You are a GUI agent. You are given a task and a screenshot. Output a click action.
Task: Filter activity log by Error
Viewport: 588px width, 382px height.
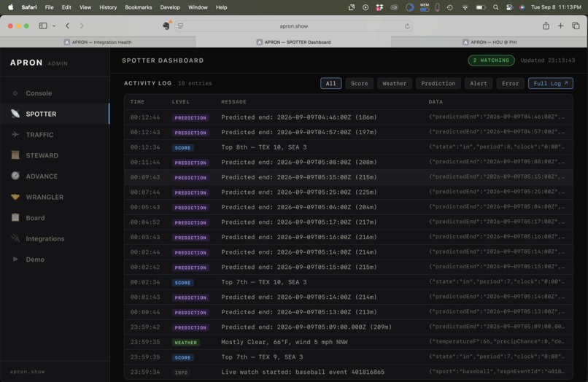tap(510, 83)
